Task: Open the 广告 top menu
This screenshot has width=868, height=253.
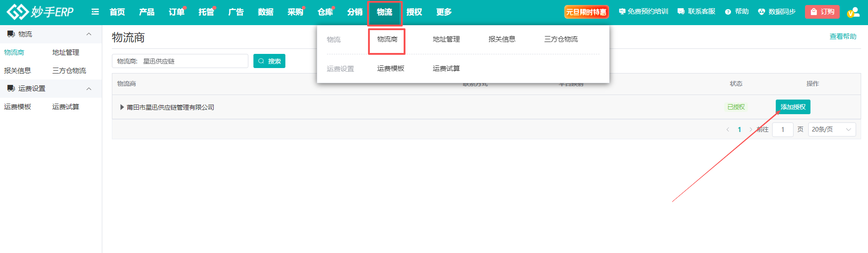Action: (x=236, y=12)
